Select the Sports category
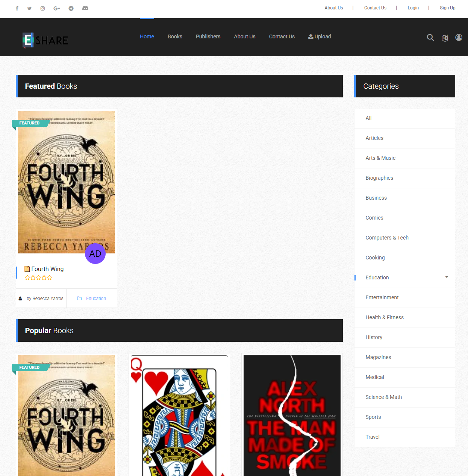The image size is (468, 476). [x=404, y=417]
